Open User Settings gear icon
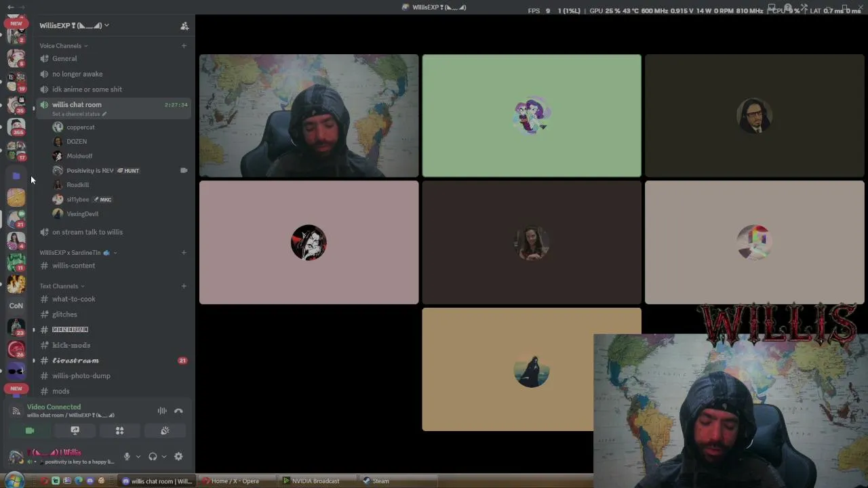868x488 pixels. 178,457
